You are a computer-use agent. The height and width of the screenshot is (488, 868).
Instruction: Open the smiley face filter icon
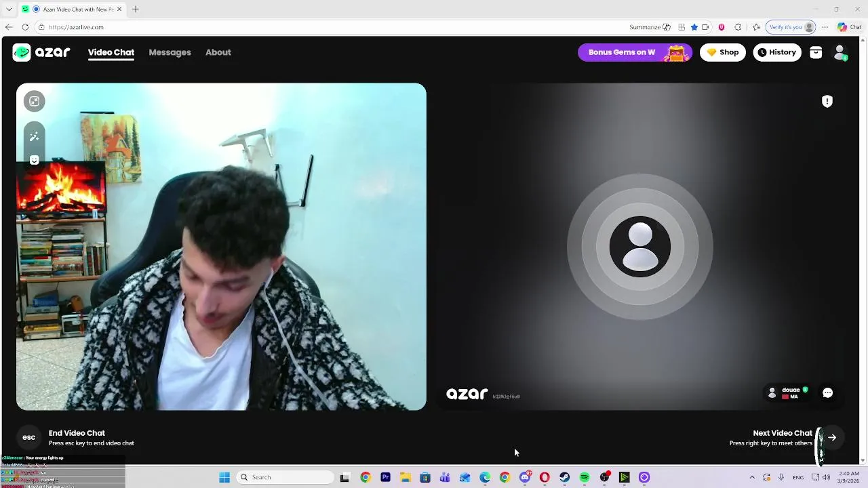tap(34, 160)
